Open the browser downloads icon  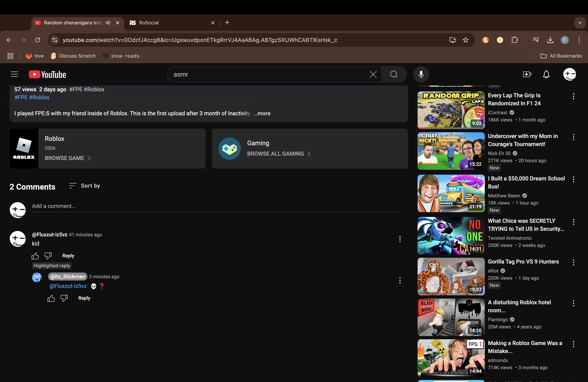click(x=550, y=40)
